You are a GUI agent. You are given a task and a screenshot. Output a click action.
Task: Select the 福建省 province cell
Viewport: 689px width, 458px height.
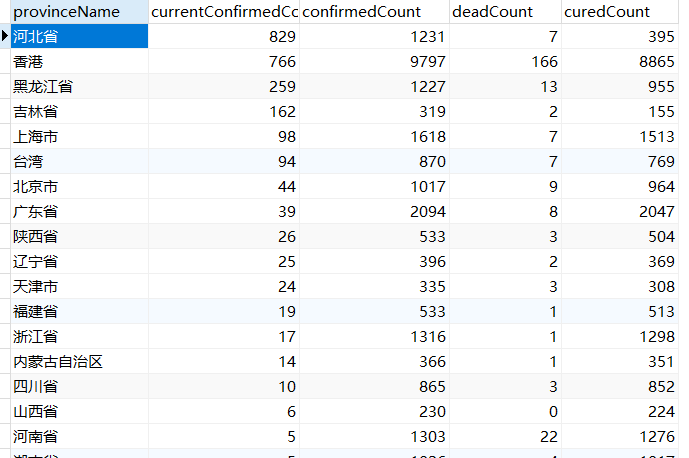80,312
